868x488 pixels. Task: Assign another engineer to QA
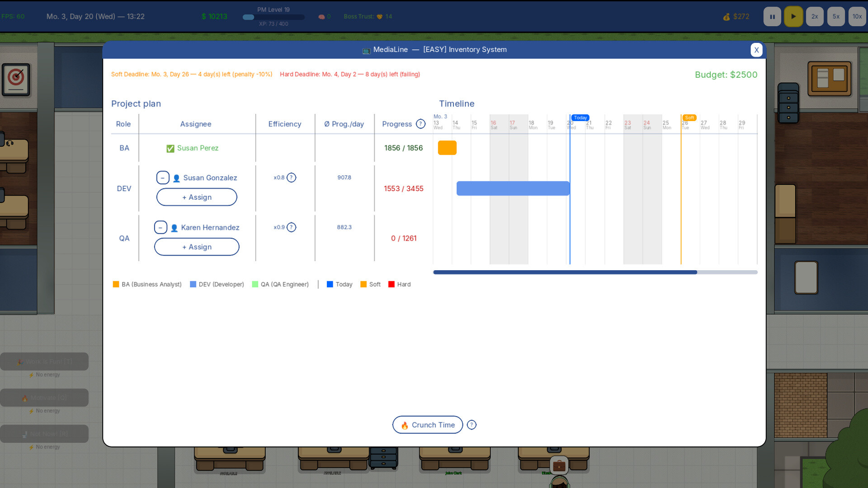[x=197, y=247]
